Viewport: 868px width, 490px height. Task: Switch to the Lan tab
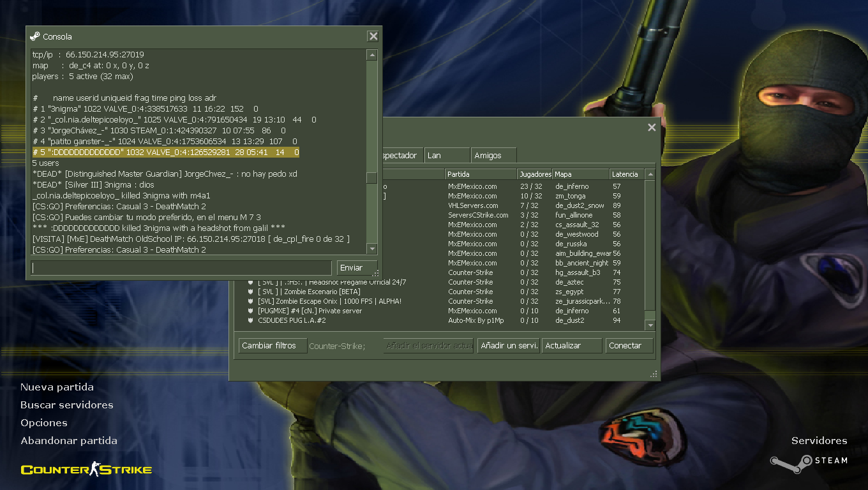point(447,155)
